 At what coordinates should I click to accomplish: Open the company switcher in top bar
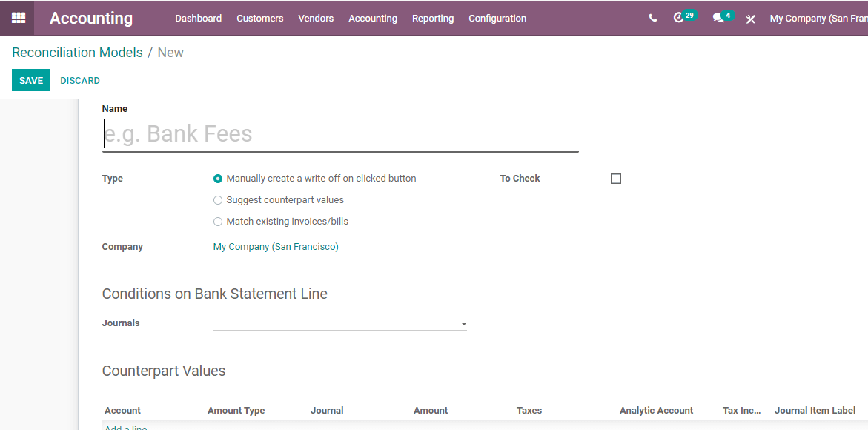pyautogui.click(x=818, y=19)
